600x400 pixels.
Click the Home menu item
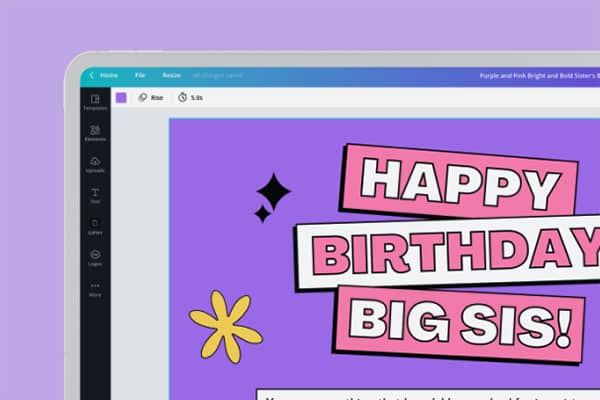(109, 75)
